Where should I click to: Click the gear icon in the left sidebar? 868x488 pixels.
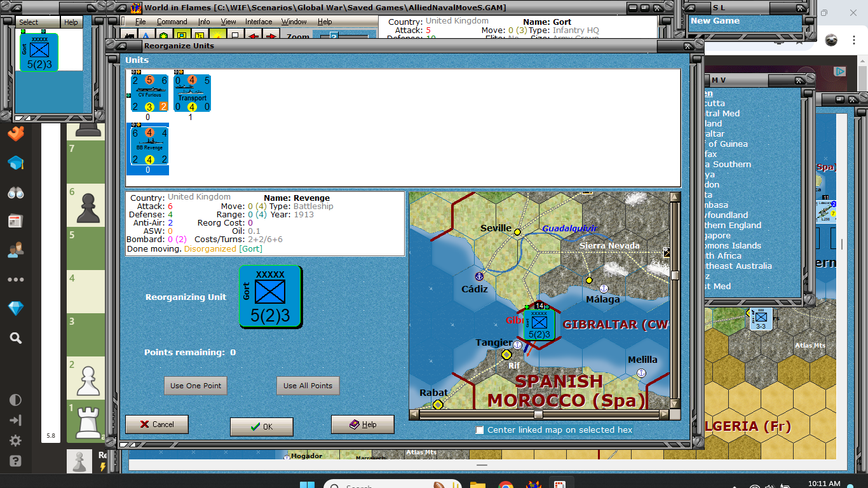coord(15,440)
